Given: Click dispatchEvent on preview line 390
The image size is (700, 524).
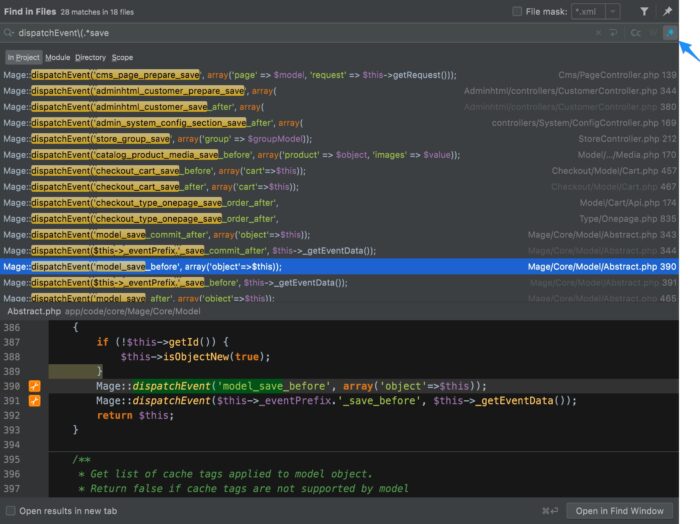Looking at the screenshot, I should coord(171,386).
